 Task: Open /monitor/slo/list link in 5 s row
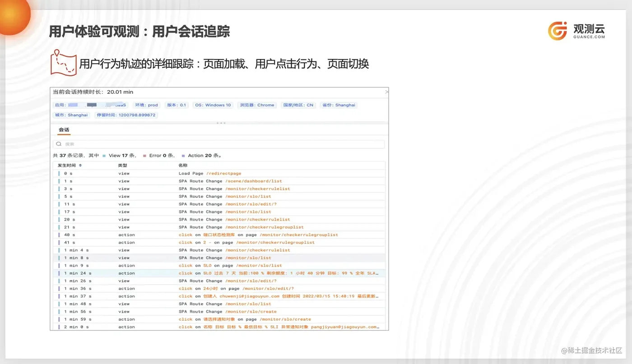click(248, 196)
